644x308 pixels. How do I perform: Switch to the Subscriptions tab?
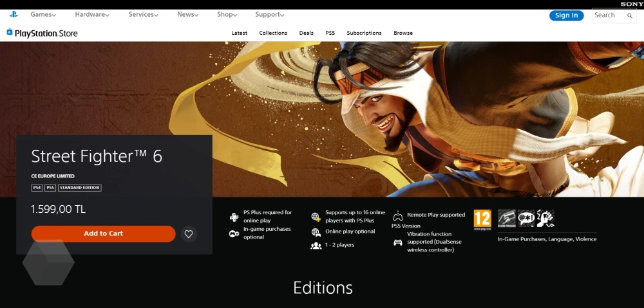364,33
